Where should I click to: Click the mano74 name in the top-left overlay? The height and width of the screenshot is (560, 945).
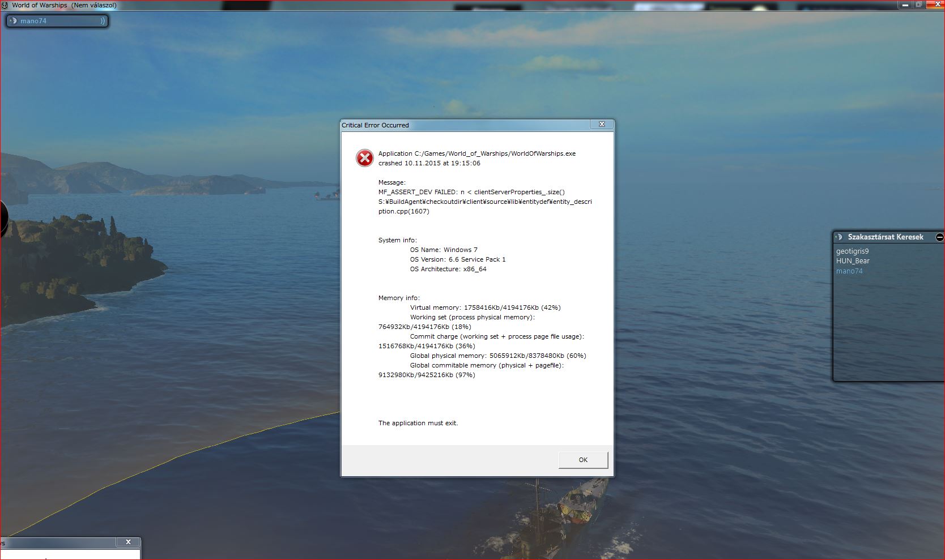pos(33,21)
